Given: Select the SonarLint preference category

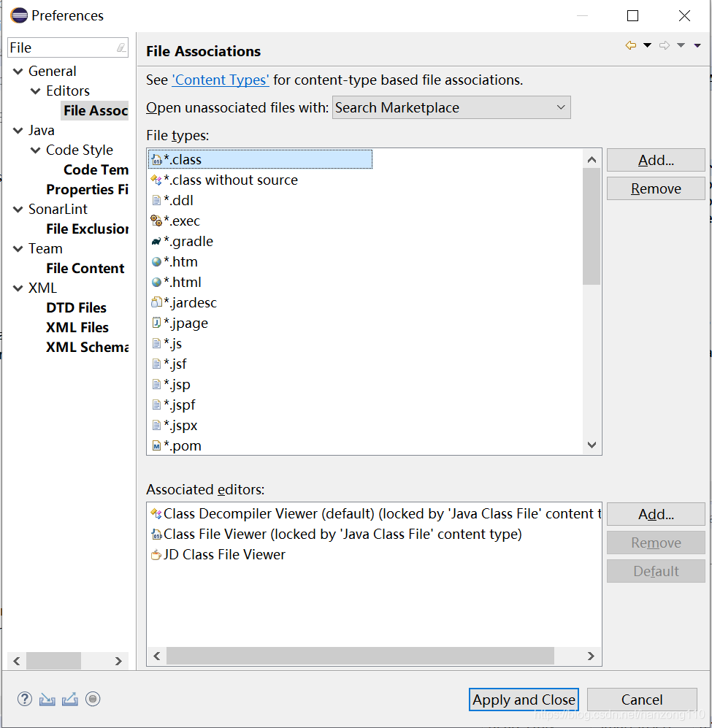Looking at the screenshot, I should coord(58,209).
